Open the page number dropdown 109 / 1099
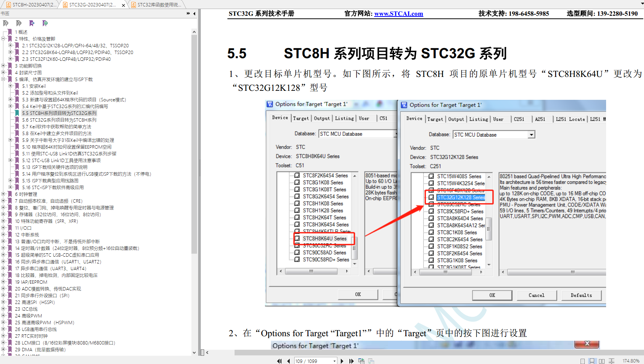The height and width of the screenshot is (364, 644). (x=334, y=361)
